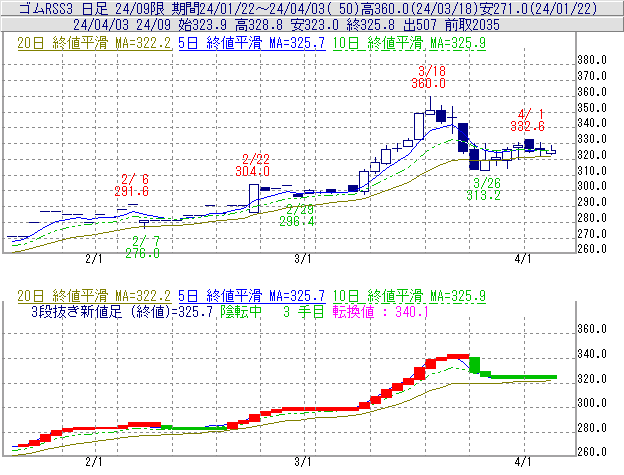Select the '安271.0(24/01/22)' period low text
624x475 pixels.
(x=538, y=8)
